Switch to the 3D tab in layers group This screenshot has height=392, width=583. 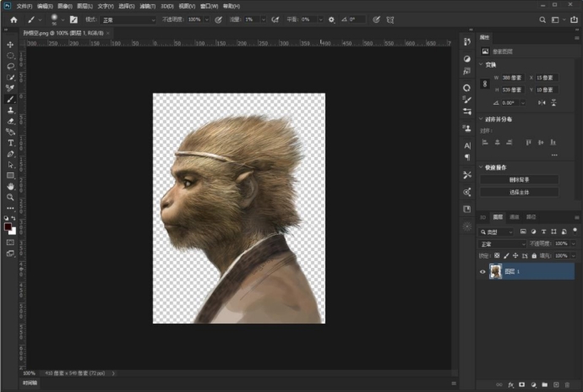[482, 217]
